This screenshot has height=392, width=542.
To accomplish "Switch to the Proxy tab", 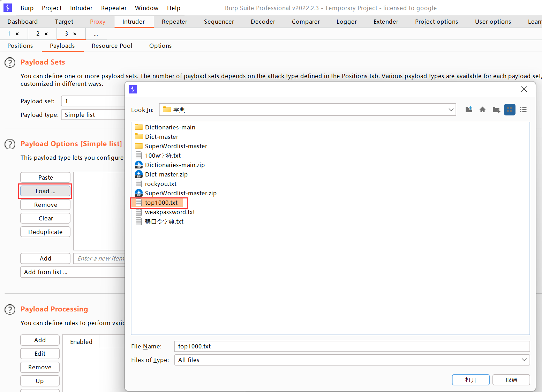I will 98,22.
